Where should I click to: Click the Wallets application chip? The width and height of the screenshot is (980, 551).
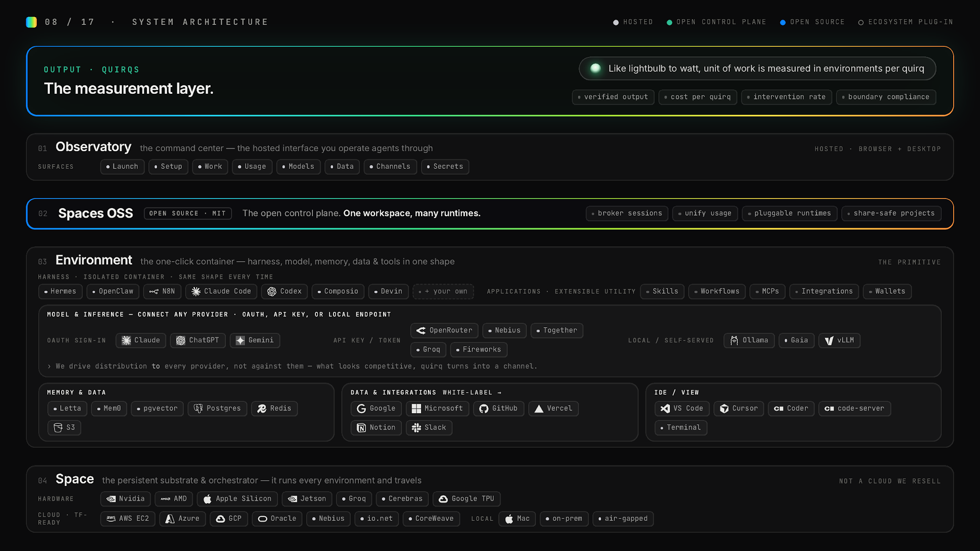(887, 291)
